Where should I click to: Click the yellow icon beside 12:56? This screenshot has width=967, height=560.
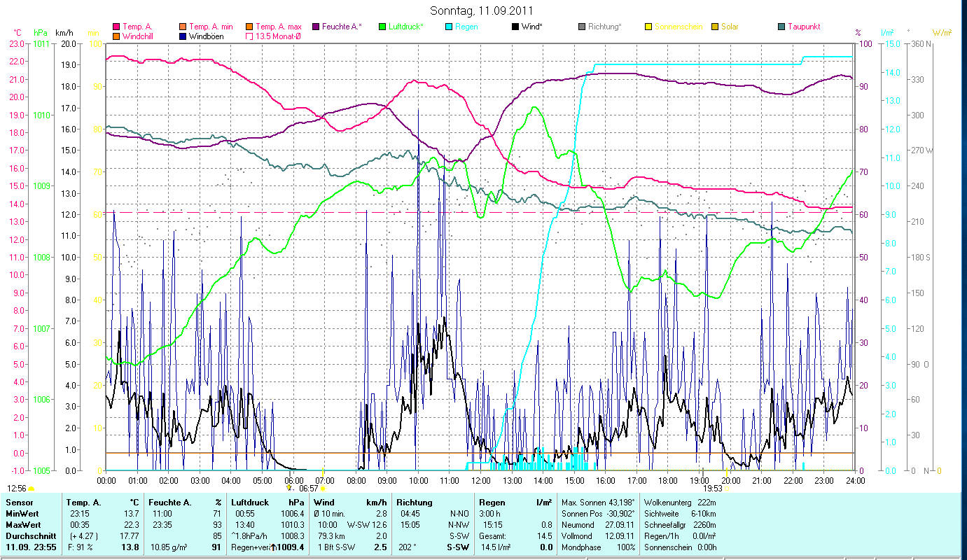(32, 488)
